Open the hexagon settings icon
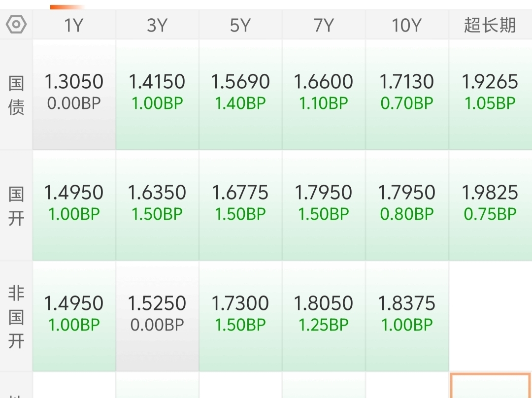The image size is (532, 398). click(16, 25)
